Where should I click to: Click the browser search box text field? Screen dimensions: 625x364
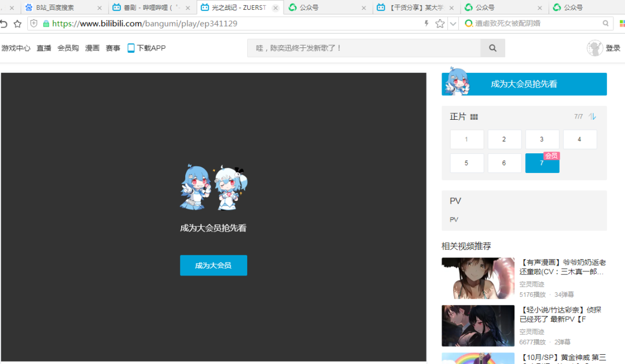537,24
